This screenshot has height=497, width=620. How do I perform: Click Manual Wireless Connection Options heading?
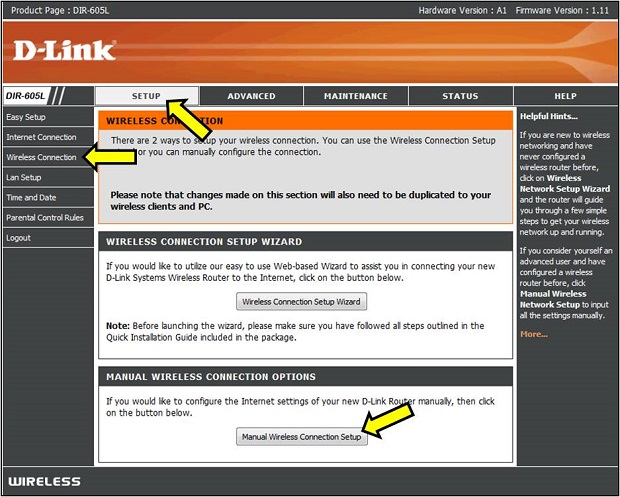click(211, 377)
